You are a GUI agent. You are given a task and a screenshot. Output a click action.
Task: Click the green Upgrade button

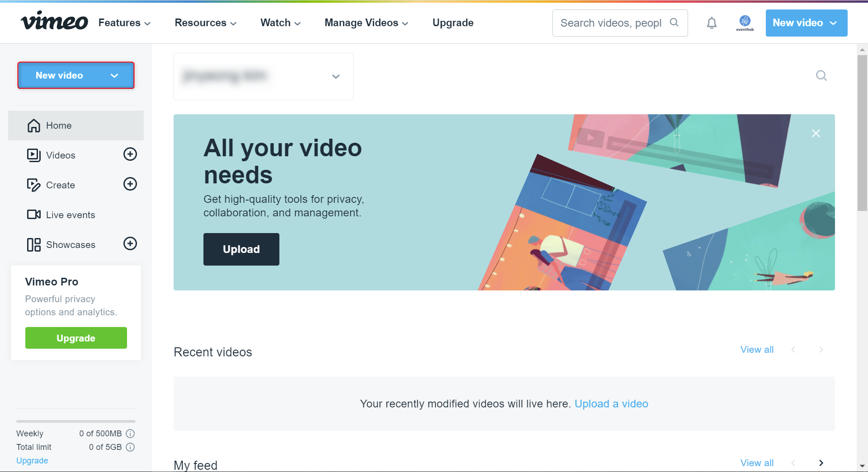[x=76, y=338]
